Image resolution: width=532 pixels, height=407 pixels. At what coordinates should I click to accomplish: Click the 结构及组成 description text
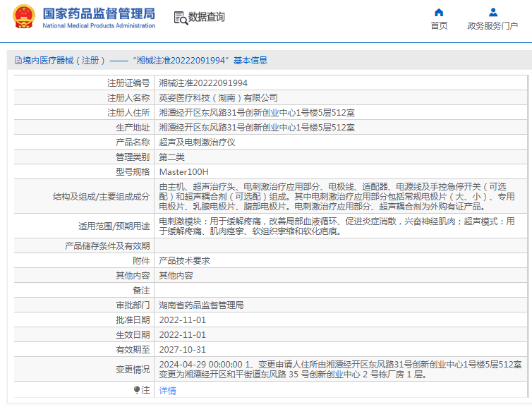337,196
